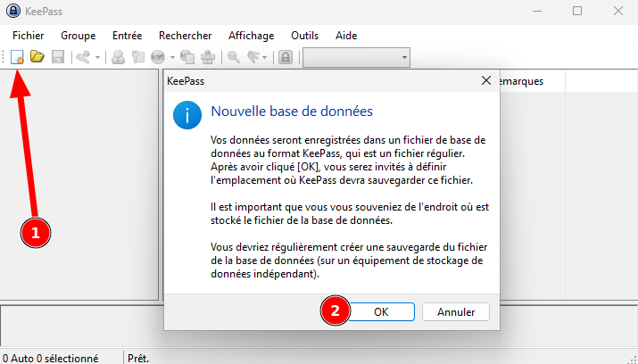Click the Lock workspace padlock icon
The image size is (638, 364).
pyautogui.click(x=286, y=57)
